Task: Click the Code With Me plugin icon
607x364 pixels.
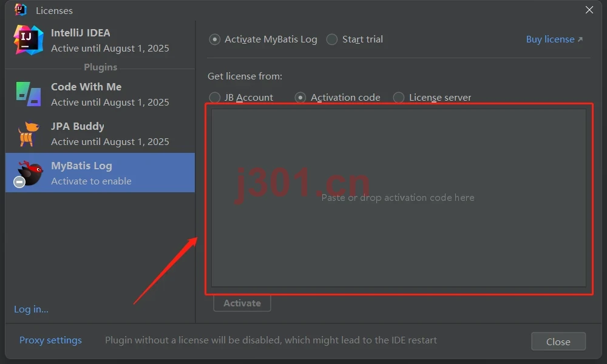Action: [x=29, y=94]
